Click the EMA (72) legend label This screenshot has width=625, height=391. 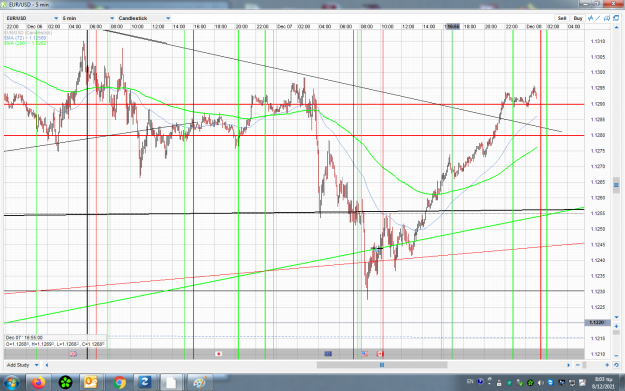26,38
